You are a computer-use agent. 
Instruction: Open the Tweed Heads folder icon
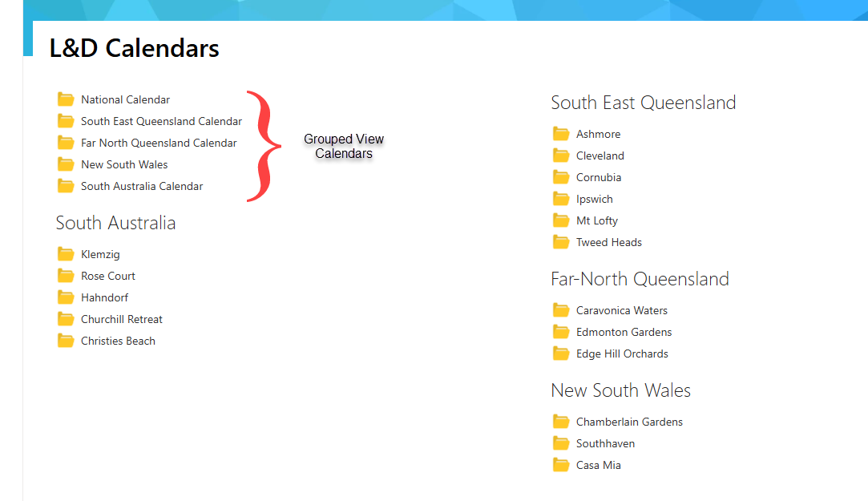pyautogui.click(x=561, y=242)
